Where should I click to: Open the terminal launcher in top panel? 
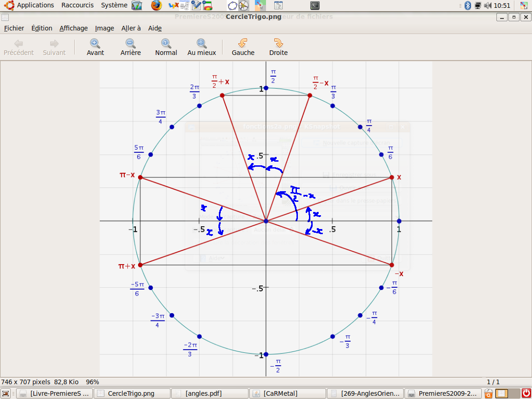[x=315, y=6]
